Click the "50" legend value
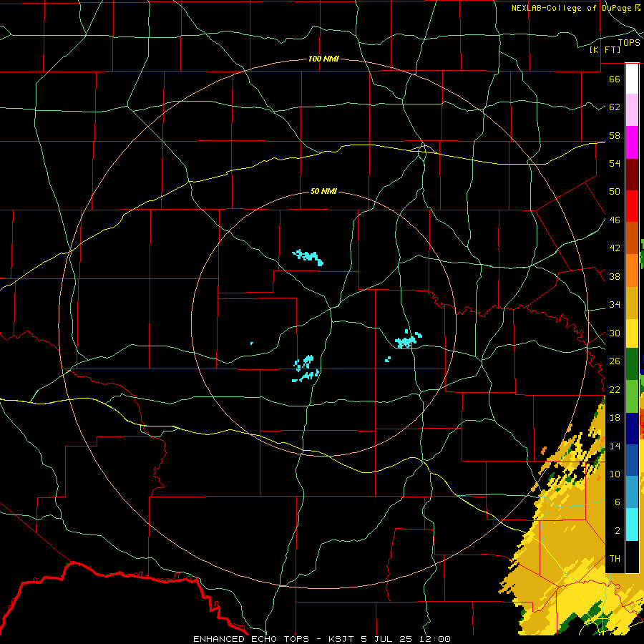The height and width of the screenshot is (644, 644). coord(615,191)
